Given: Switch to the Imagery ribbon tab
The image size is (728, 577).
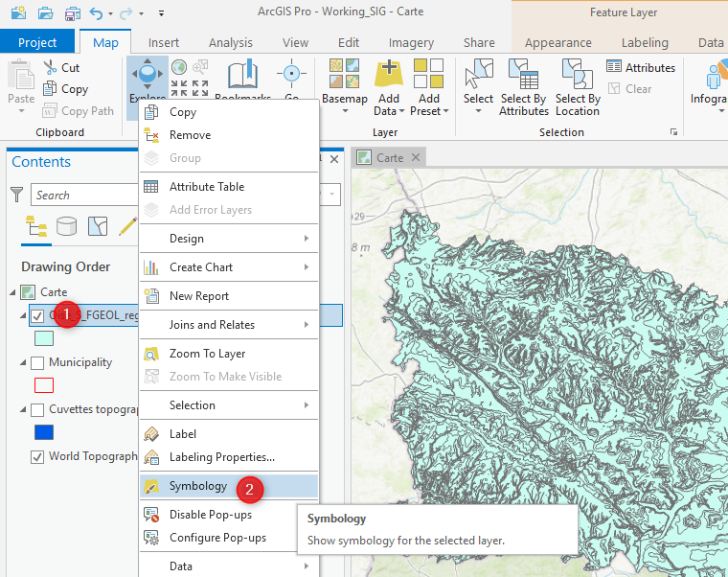Looking at the screenshot, I should (x=411, y=43).
